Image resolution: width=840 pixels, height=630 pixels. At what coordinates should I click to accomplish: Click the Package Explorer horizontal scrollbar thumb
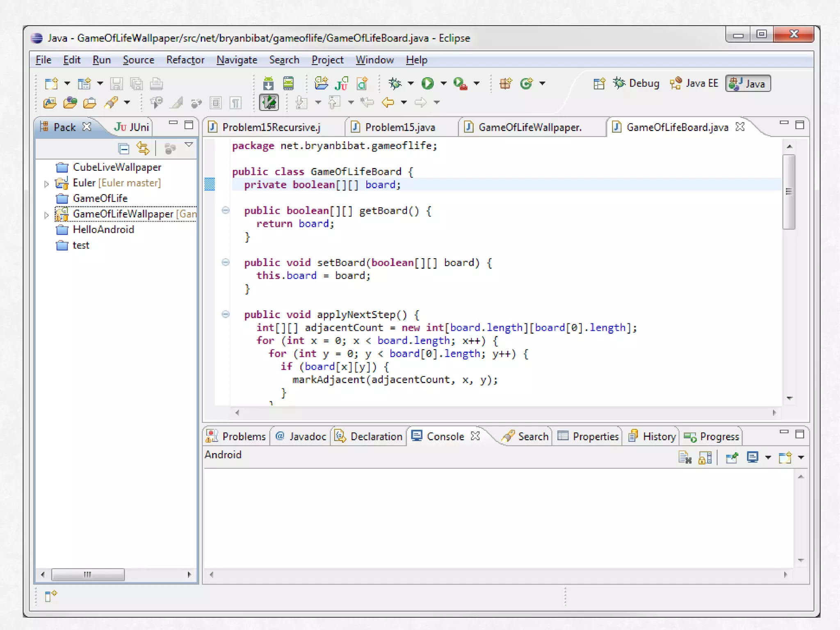coord(88,575)
